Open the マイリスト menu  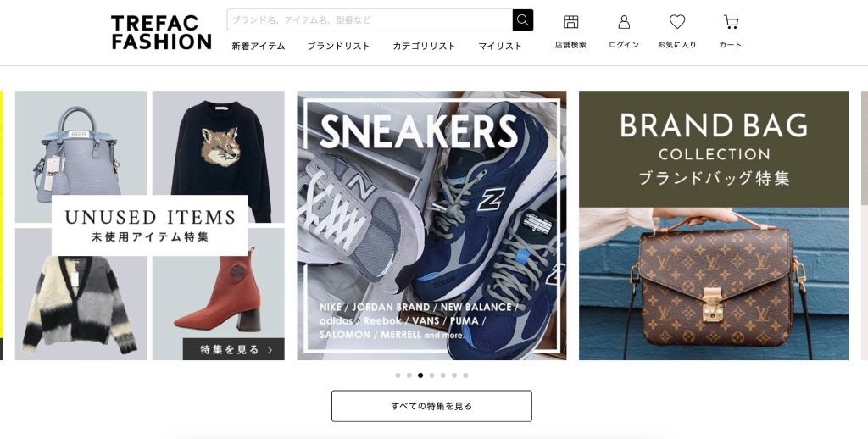500,47
